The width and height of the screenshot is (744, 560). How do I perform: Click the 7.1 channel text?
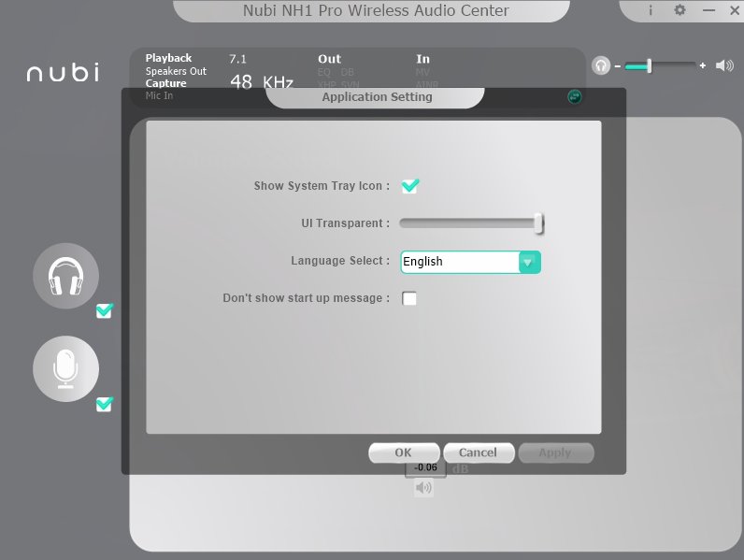(237, 59)
